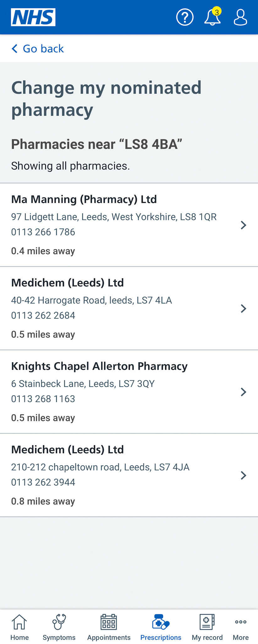Screen dimensions: 258x644
Task: Expand Knights Chapel Allerton Pharmacy chevron
Action: pos(243,392)
